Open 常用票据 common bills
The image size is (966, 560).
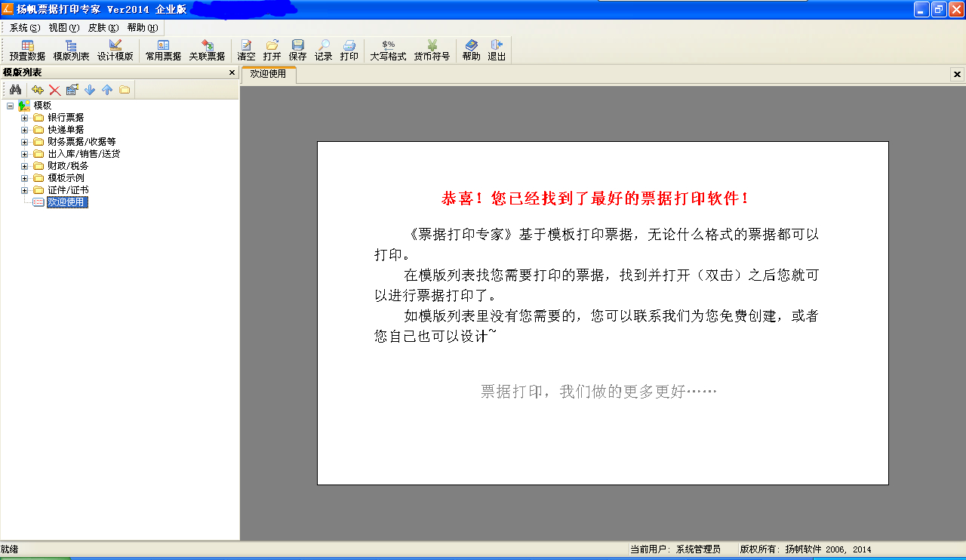click(x=163, y=51)
